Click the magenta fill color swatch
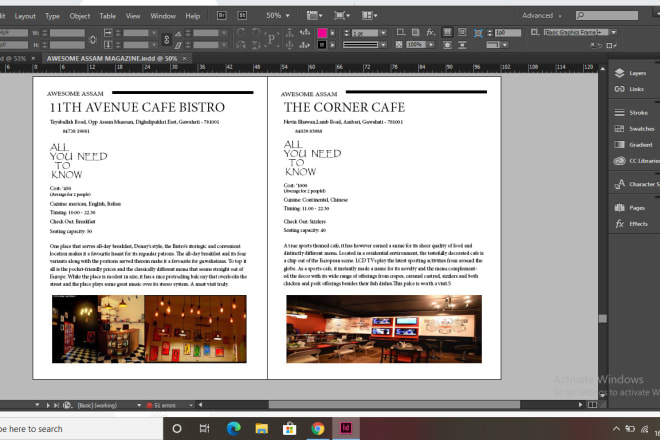 (x=322, y=33)
